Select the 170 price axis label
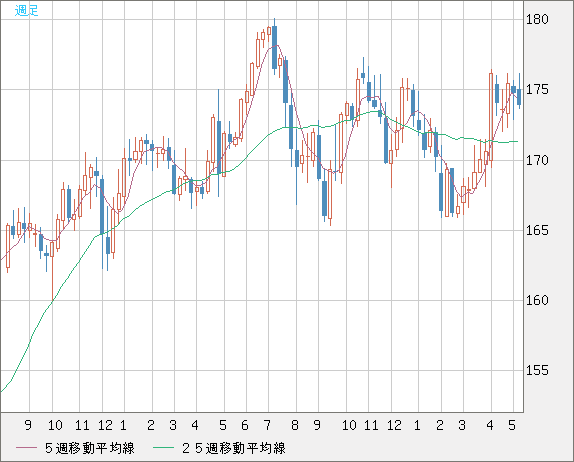 (x=537, y=160)
